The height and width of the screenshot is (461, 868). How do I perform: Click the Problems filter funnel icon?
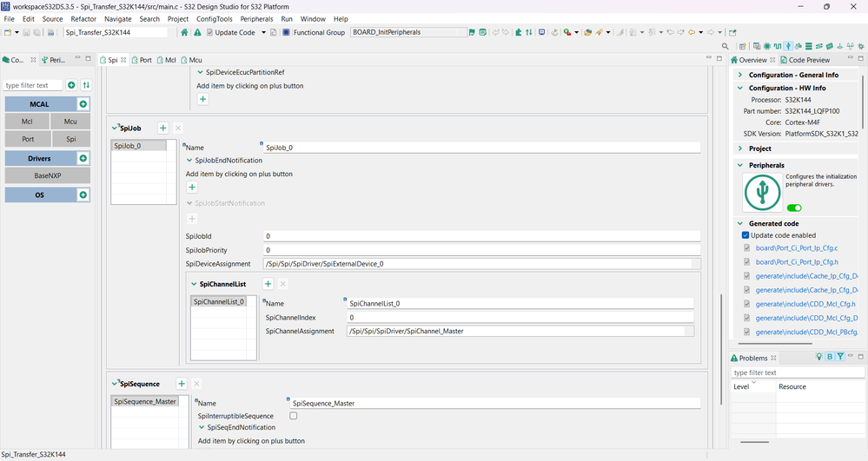840,357
